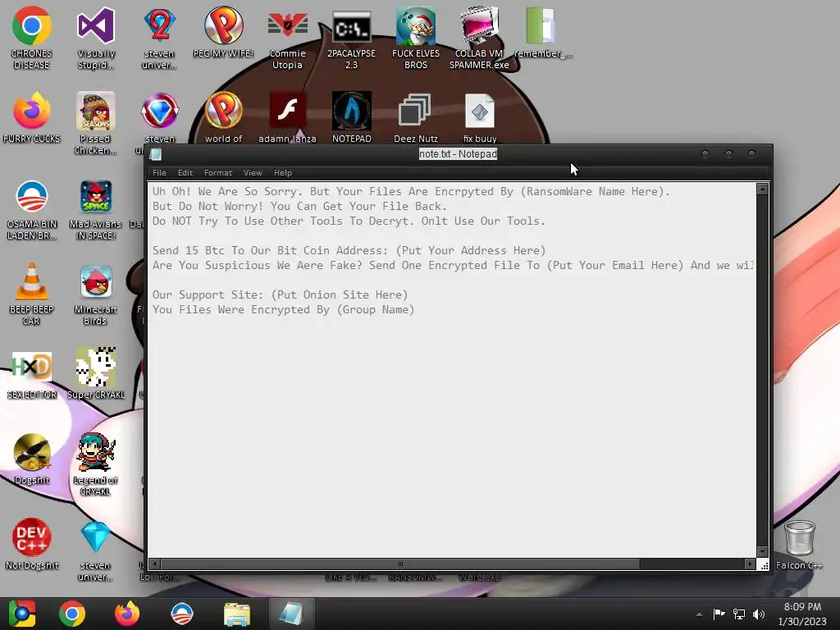Close the Notepad window
The height and width of the screenshot is (630, 840).
coord(752,154)
